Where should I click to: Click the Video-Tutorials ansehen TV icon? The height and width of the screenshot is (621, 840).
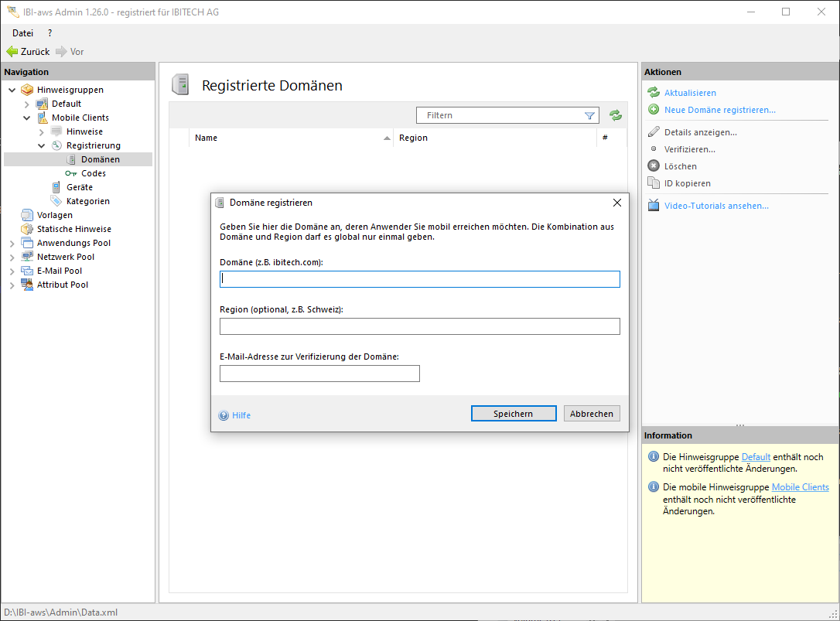click(x=654, y=206)
